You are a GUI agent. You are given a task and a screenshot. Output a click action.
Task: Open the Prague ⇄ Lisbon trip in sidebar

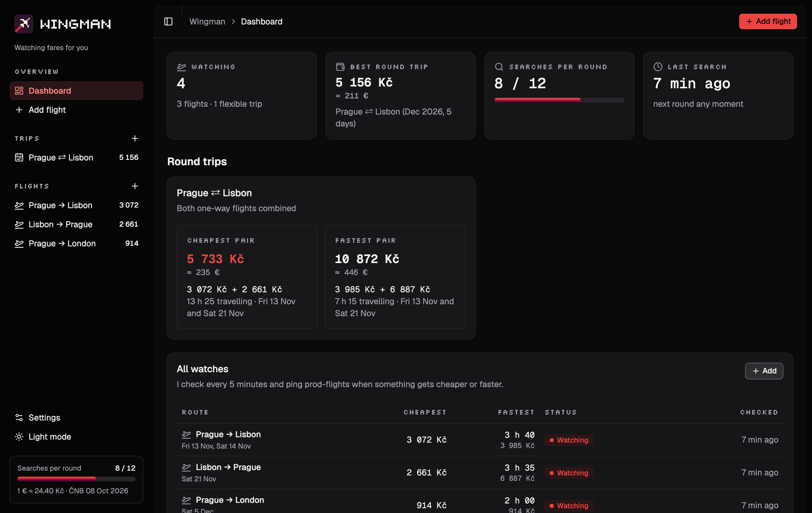[x=76, y=157]
